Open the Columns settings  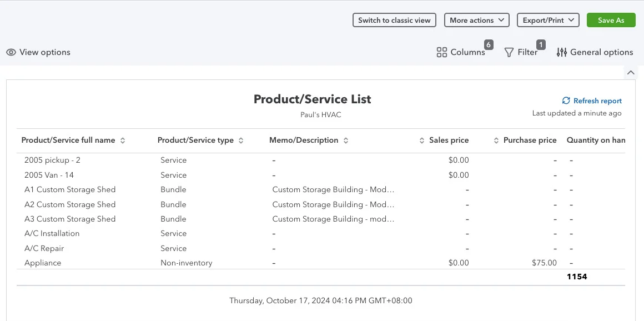[x=461, y=52]
